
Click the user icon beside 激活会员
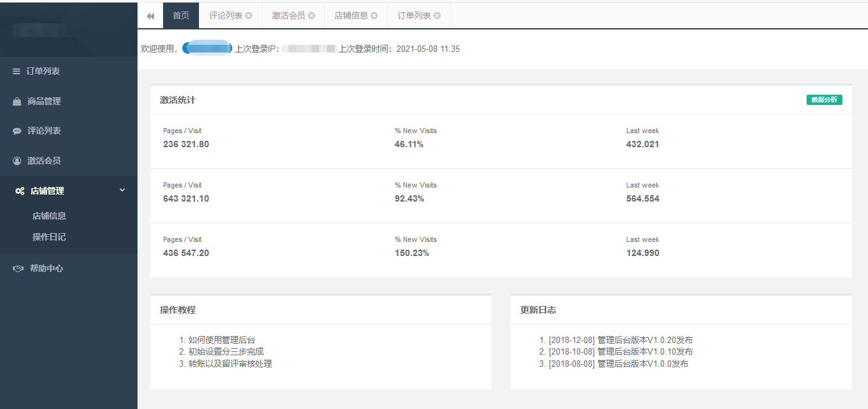click(17, 161)
